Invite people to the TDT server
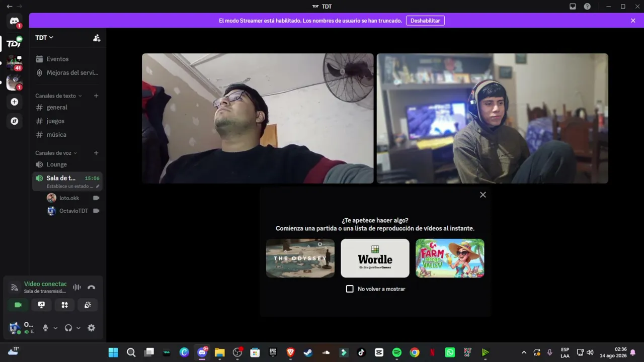 coord(97,38)
